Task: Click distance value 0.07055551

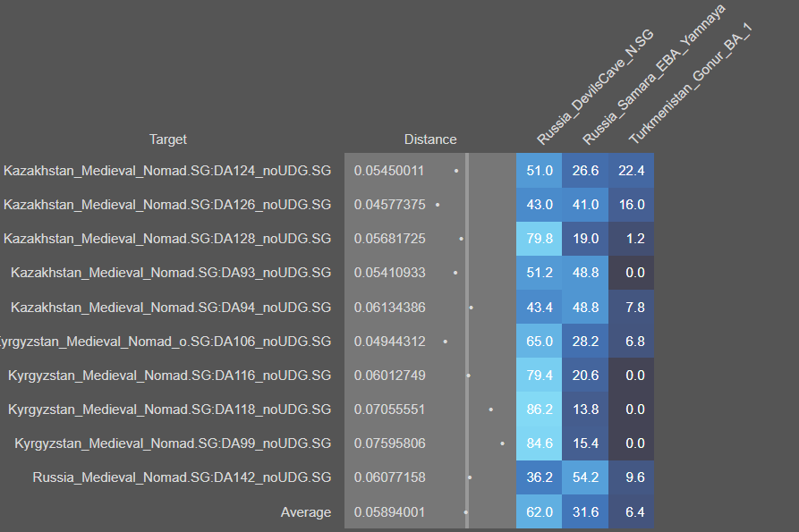Action: coord(389,410)
